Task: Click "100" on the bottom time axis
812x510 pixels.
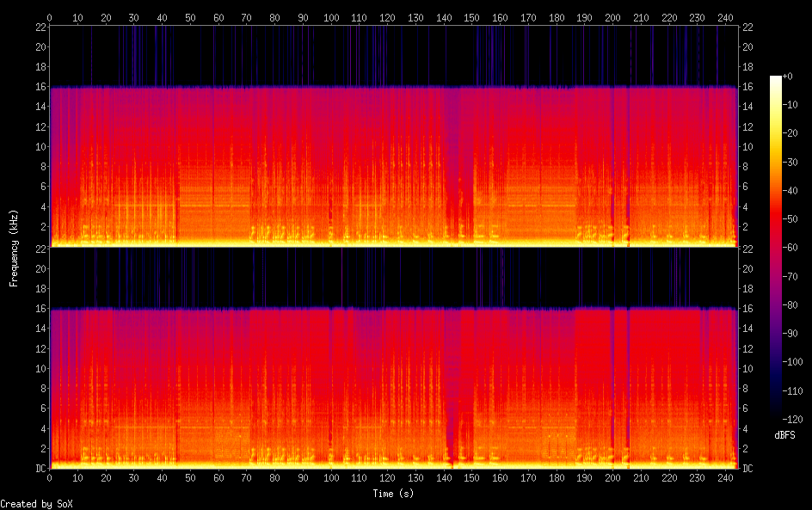Action: point(331,478)
